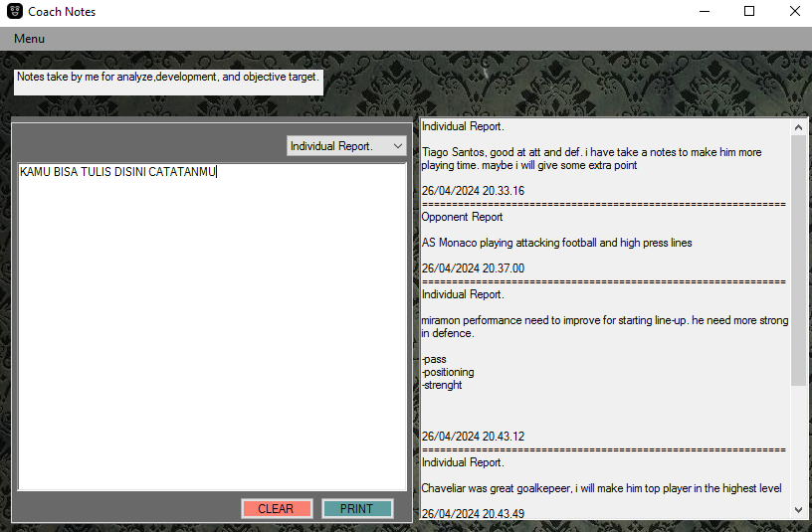Click the Tiago Santos note text
The height and width of the screenshot is (532, 812).
click(x=591, y=158)
